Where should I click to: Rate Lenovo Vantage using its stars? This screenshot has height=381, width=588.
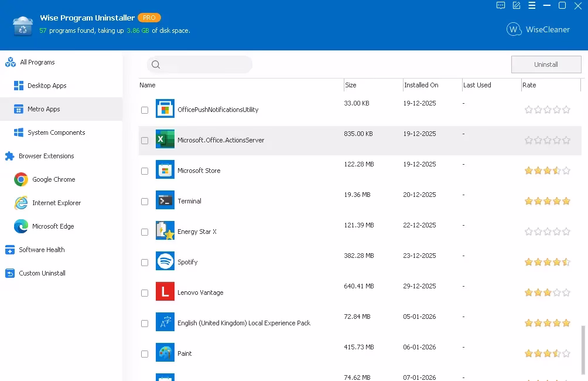click(547, 292)
